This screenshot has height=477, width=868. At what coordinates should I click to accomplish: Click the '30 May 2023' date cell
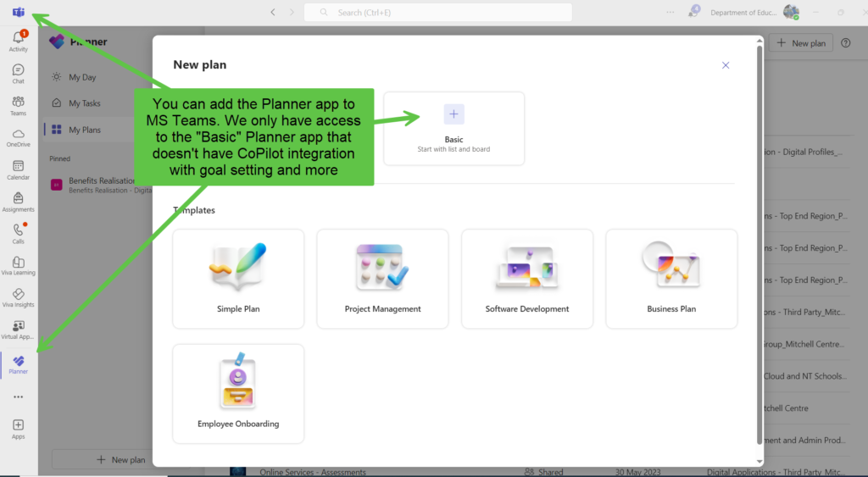[637, 472]
